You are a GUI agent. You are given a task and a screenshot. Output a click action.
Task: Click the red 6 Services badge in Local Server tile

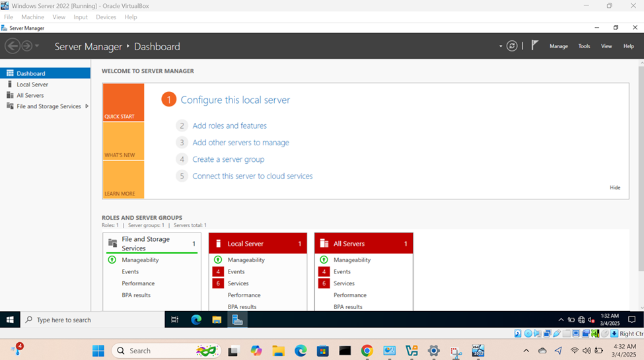click(x=218, y=283)
